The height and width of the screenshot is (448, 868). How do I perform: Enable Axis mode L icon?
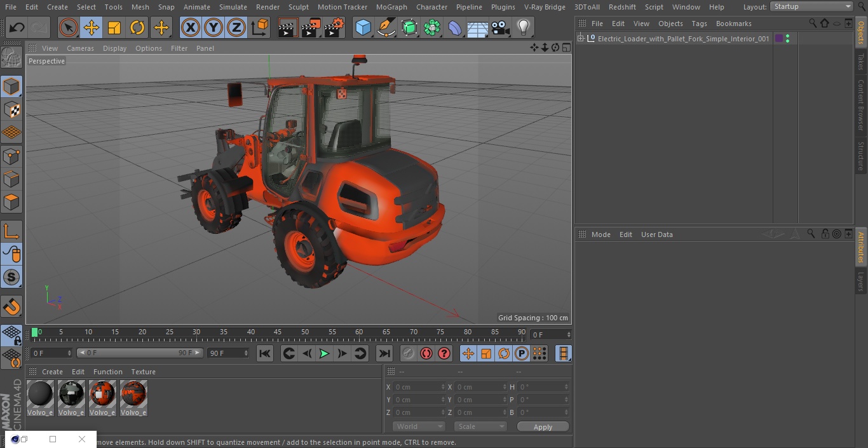click(11, 231)
